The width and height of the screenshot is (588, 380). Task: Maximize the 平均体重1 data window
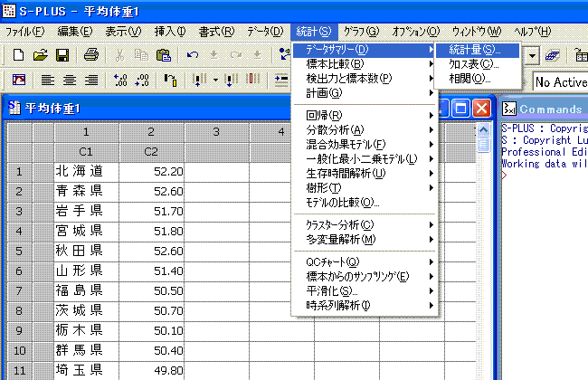point(460,109)
